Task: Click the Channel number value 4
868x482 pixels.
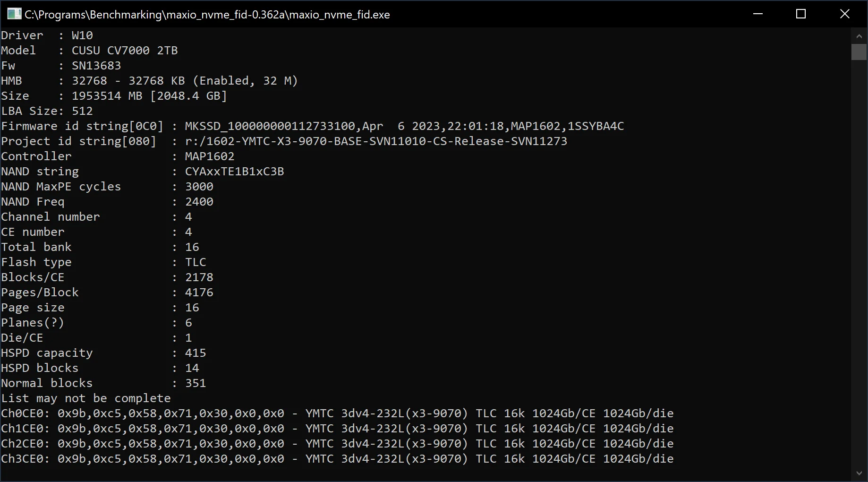Action: click(188, 217)
